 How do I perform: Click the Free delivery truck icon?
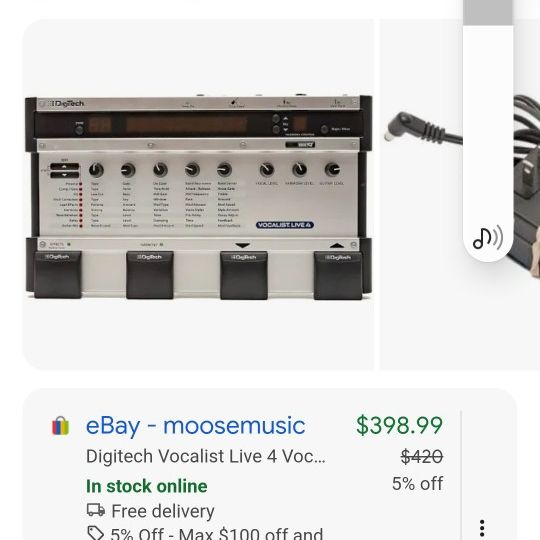coord(96,510)
